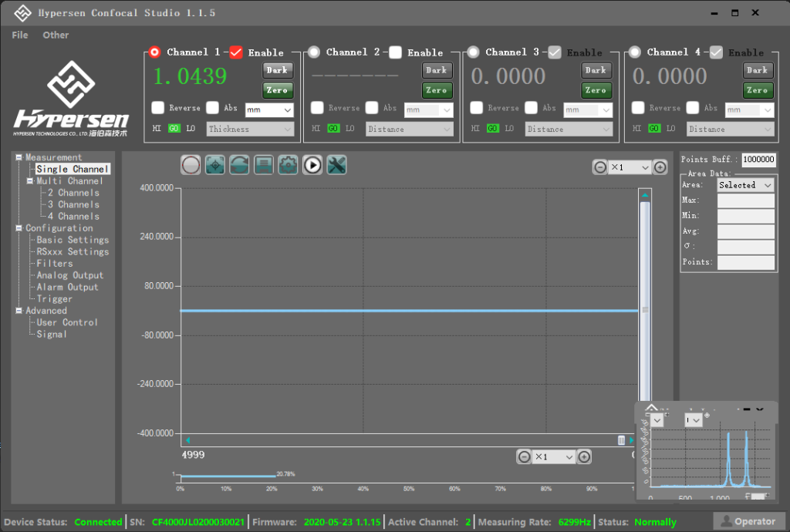Toggle Channel 1 Reverse checkbox
Viewport: 790px width, 532px height.
(x=158, y=108)
